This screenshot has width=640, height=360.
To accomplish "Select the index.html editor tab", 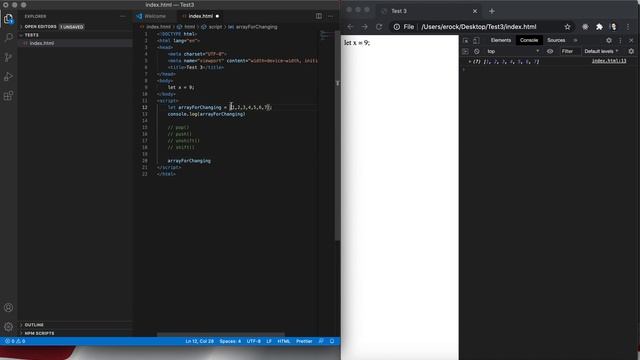I will coord(200,16).
